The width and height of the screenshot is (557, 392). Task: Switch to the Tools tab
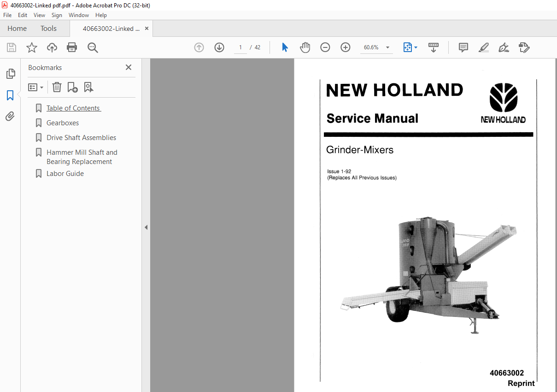coord(48,29)
